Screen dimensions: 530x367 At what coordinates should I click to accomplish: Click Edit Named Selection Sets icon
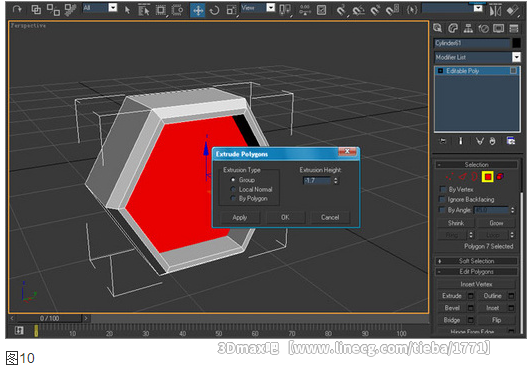412,10
